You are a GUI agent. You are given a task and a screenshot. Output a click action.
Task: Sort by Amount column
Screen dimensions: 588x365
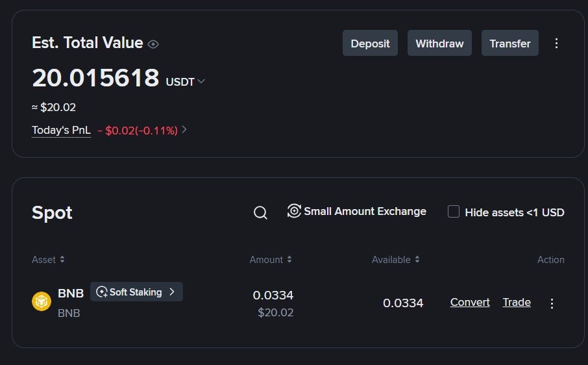click(271, 260)
